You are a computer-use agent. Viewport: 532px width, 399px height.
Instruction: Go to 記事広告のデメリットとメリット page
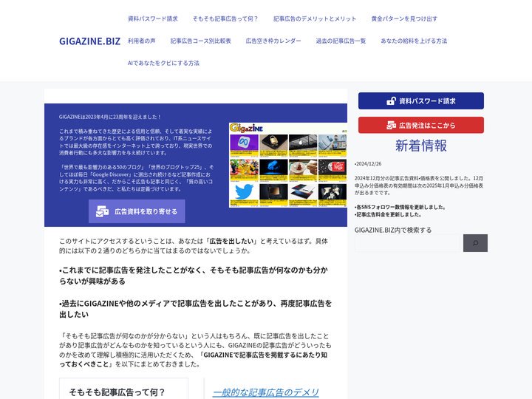[x=315, y=18]
